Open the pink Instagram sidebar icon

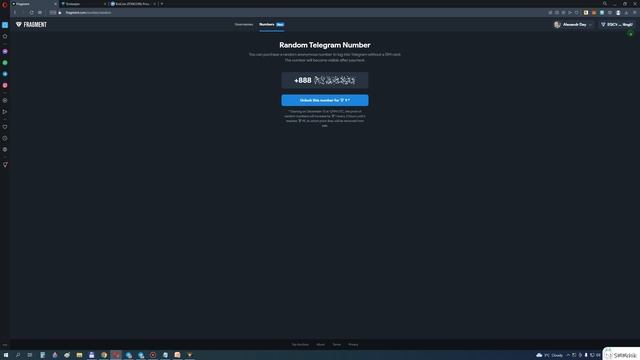click(x=5, y=85)
